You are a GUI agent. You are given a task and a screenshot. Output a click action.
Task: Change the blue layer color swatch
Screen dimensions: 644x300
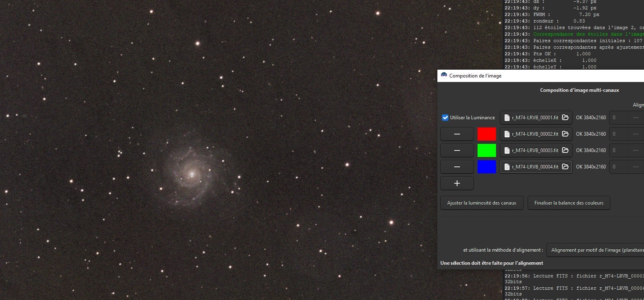(487, 167)
